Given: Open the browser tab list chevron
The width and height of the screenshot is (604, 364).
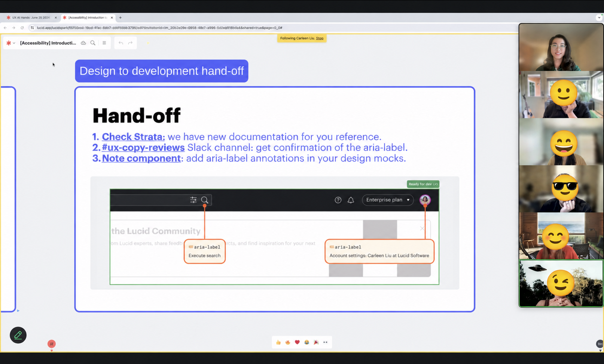Looking at the screenshot, I should (x=599, y=18).
